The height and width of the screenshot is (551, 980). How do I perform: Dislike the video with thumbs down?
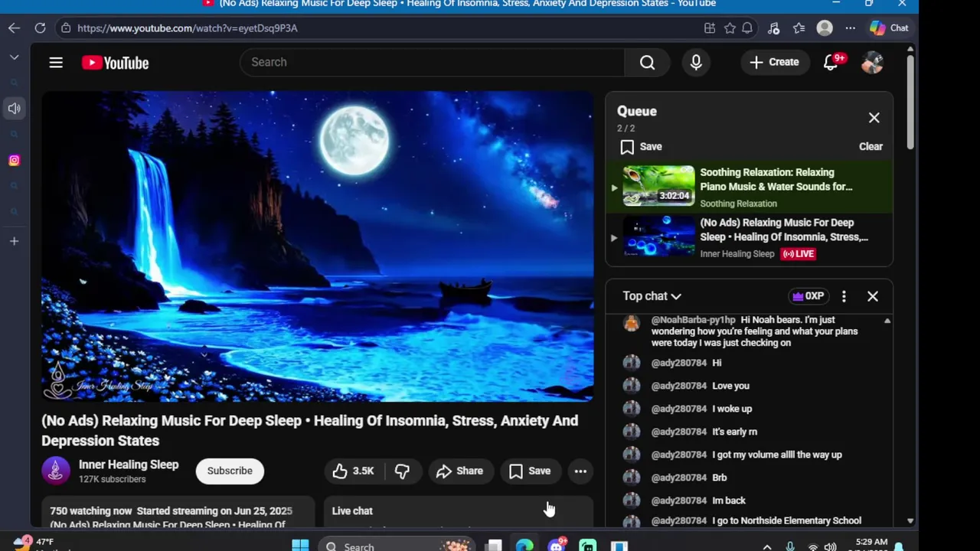(402, 471)
